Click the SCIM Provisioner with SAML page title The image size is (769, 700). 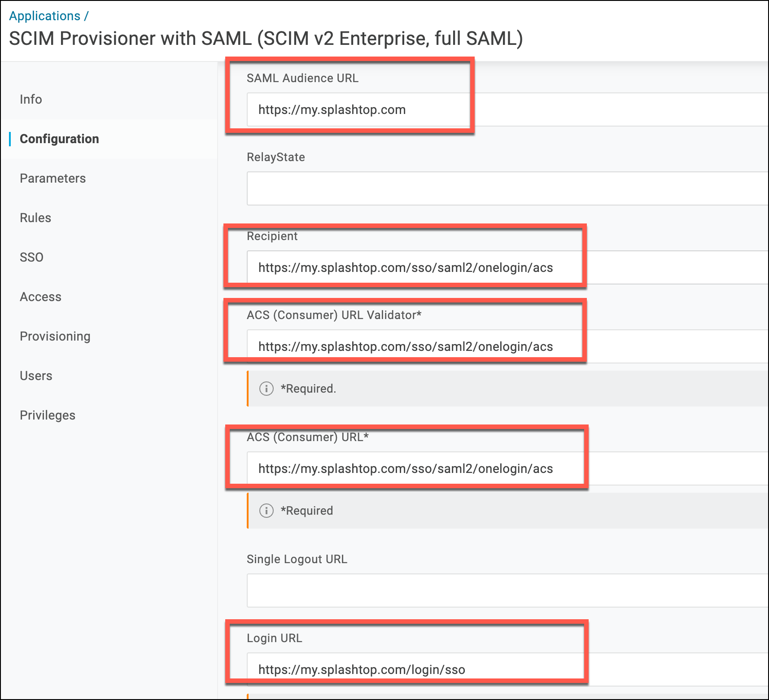click(266, 39)
